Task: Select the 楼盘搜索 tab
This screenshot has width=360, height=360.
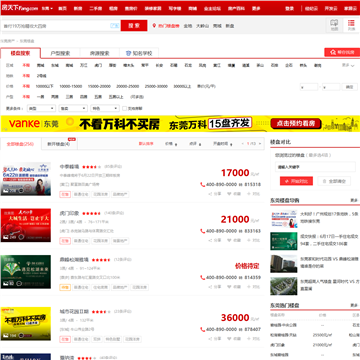Action: coord(20,53)
